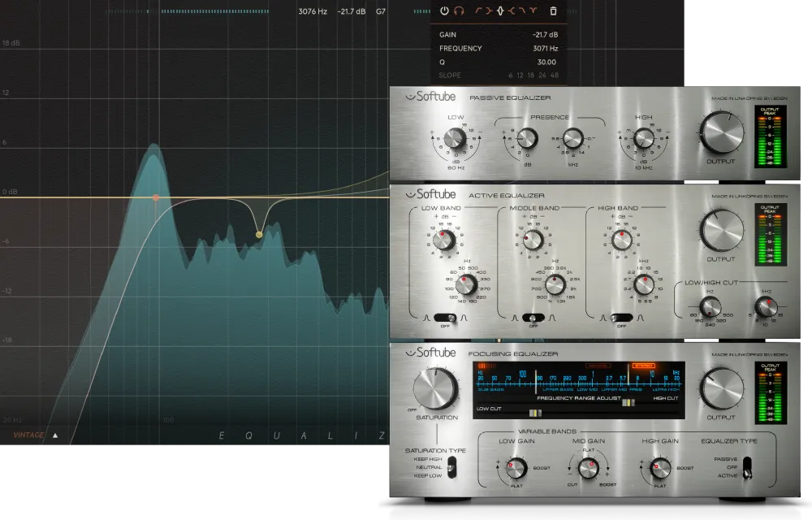Solo the band with the headphones icon
This screenshot has width=812, height=520.
458,11
